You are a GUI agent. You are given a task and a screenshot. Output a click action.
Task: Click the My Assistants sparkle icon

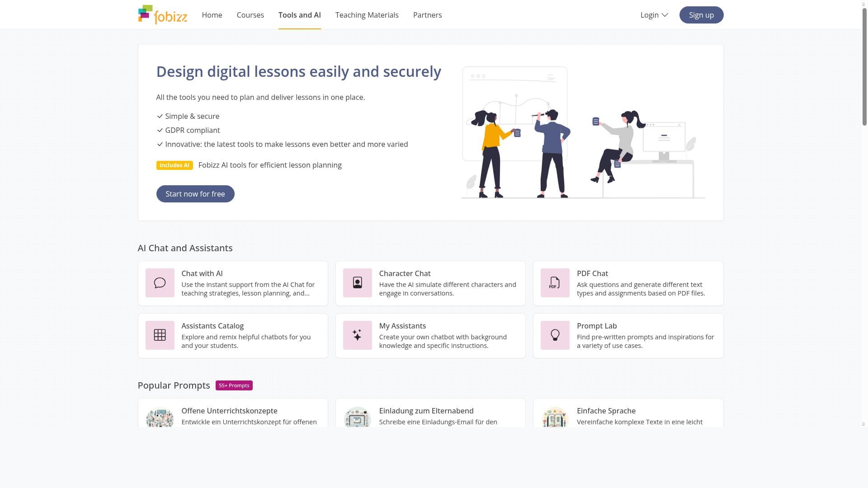point(357,335)
